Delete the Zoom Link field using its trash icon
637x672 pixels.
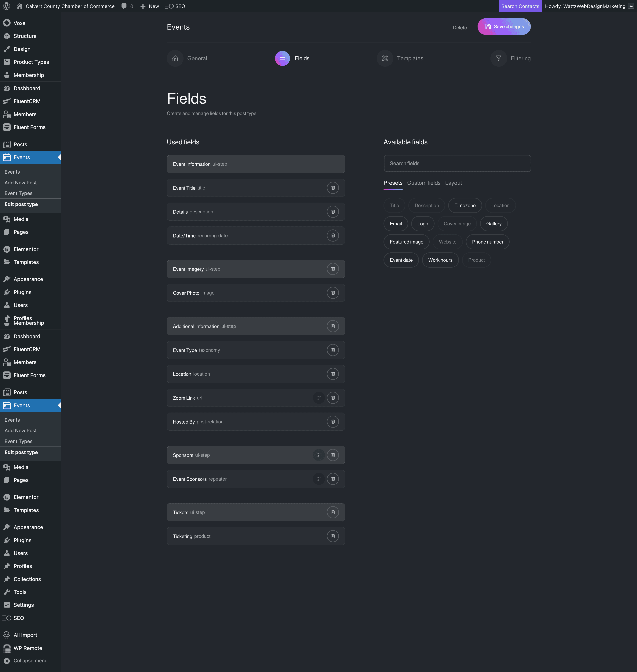click(x=333, y=397)
